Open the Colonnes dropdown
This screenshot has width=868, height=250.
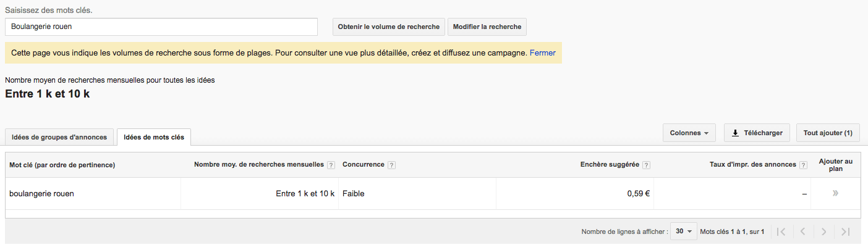[x=689, y=133]
